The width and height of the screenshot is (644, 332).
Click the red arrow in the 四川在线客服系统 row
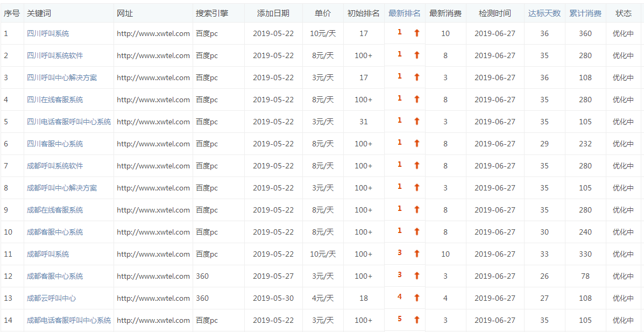pos(416,99)
